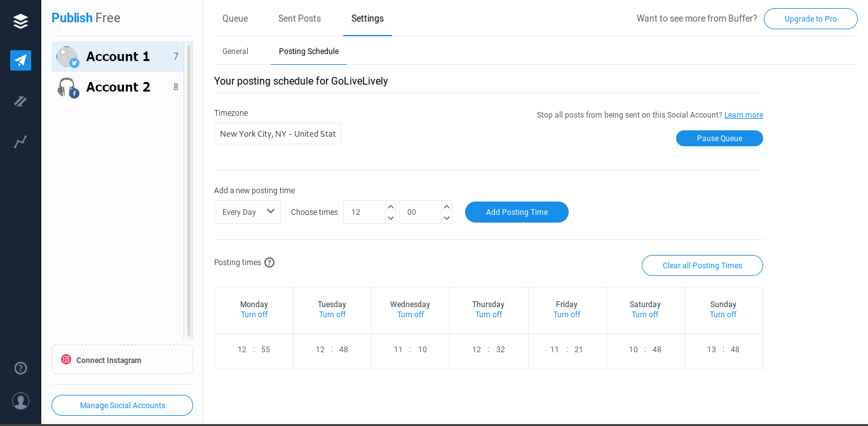Click the Instagram icon in Connect Instagram

click(x=66, y=360)
